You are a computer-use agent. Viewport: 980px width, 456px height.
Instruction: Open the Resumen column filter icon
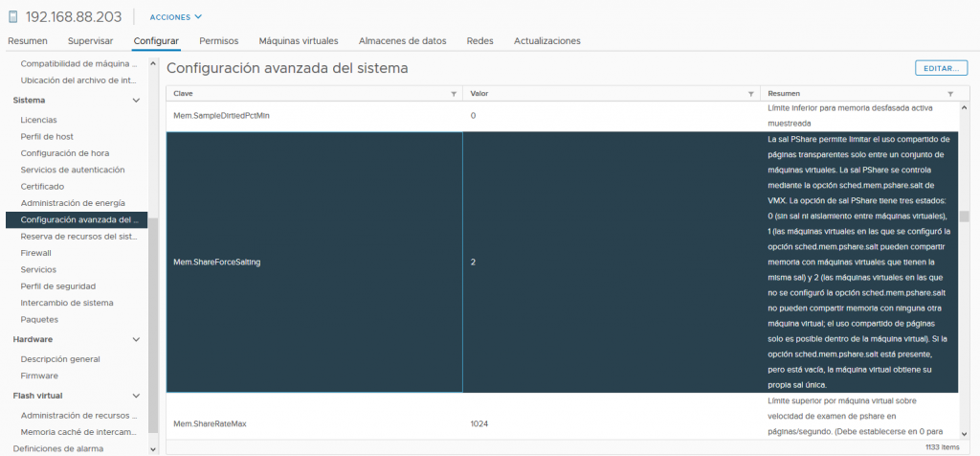coord(950,94)
